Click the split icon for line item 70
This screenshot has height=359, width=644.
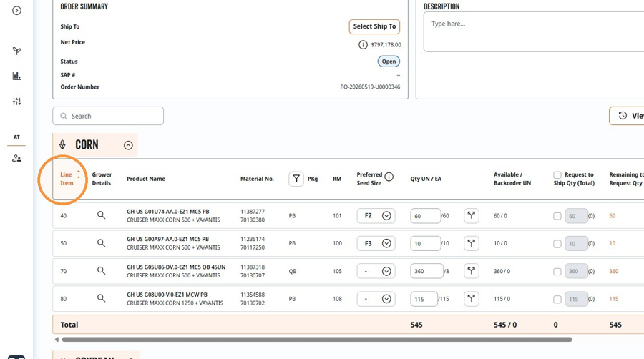tap(471, 271)
